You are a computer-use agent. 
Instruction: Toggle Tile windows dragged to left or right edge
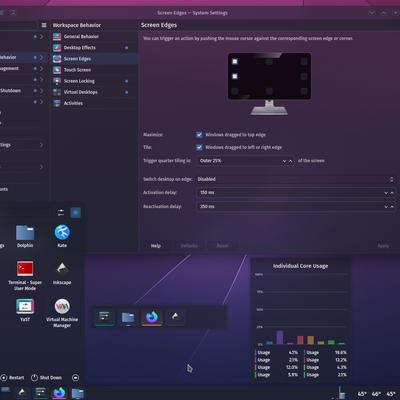[x=199, y=147]
